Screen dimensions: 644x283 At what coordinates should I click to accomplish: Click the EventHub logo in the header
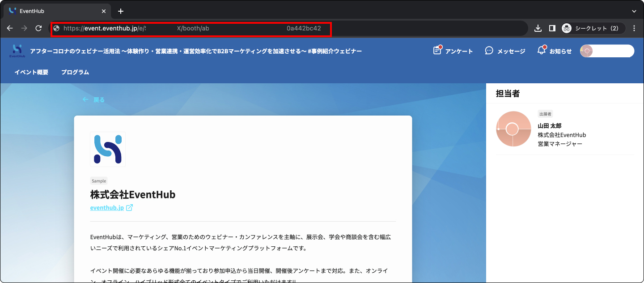[17, 51]
